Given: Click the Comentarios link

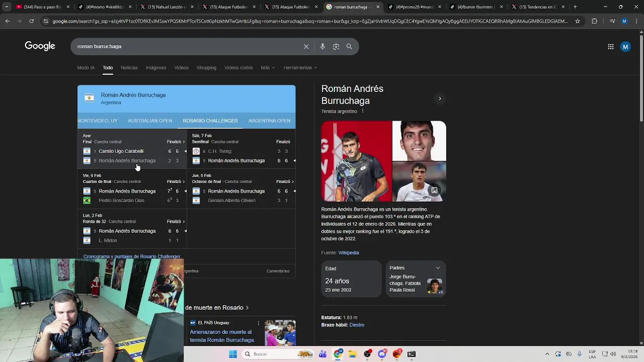Looking at the screenshot, I should (278, 271).
